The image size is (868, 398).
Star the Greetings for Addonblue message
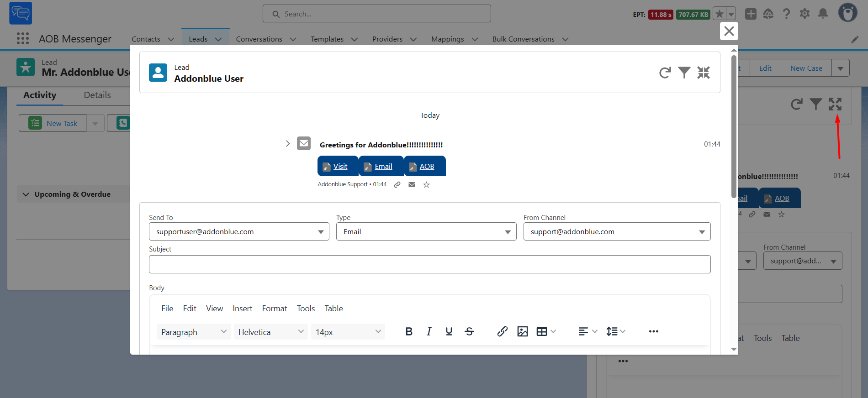click(x=426, y=184)
